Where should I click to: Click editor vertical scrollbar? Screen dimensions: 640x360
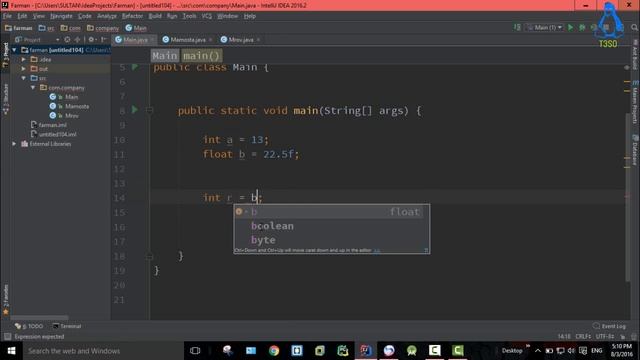pyautogui.click(x=627, y=196)
